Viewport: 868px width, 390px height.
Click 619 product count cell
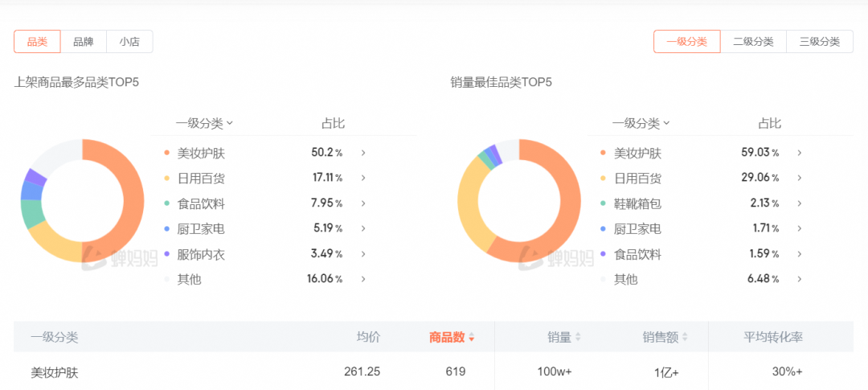coord(456,372)
